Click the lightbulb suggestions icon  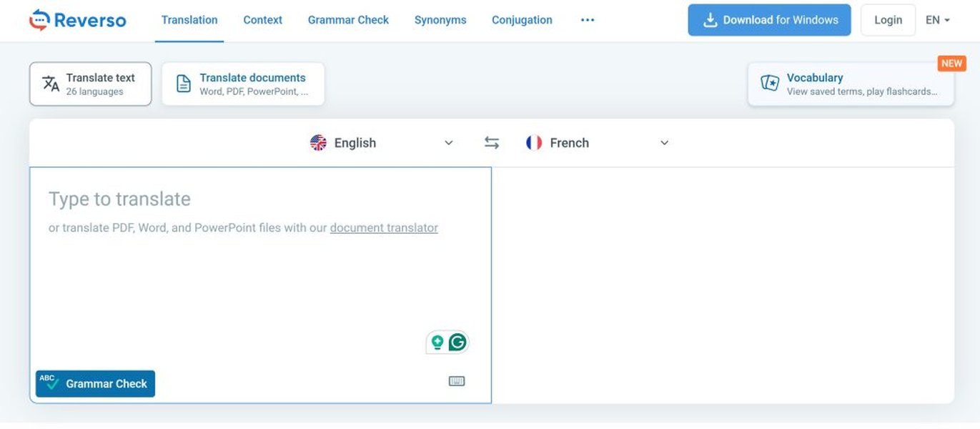click(x=438, y=342)
